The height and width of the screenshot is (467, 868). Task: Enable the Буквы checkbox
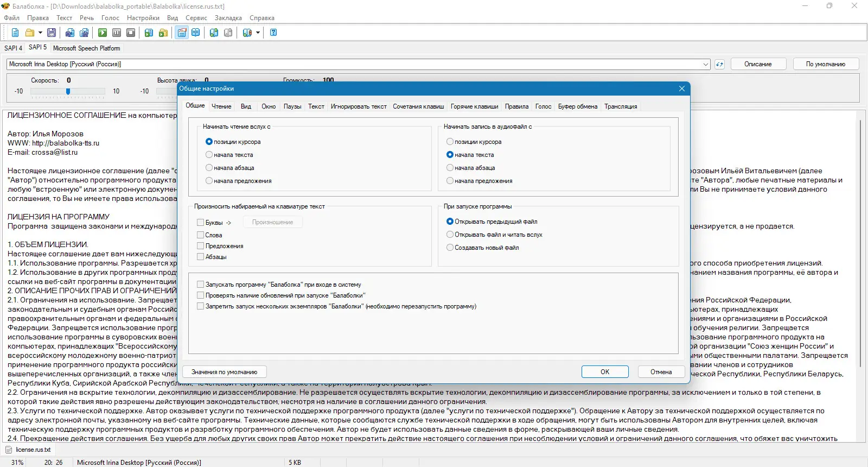tap(200, 222)
